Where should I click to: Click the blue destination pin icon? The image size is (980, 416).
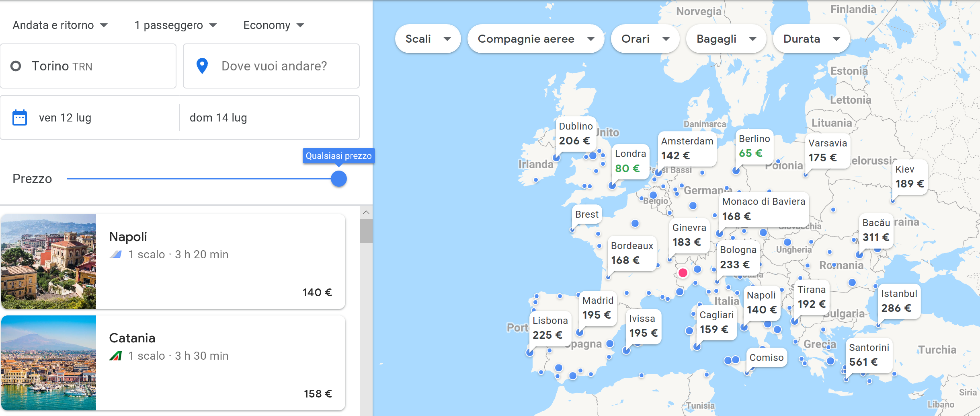tap(202, 66)
